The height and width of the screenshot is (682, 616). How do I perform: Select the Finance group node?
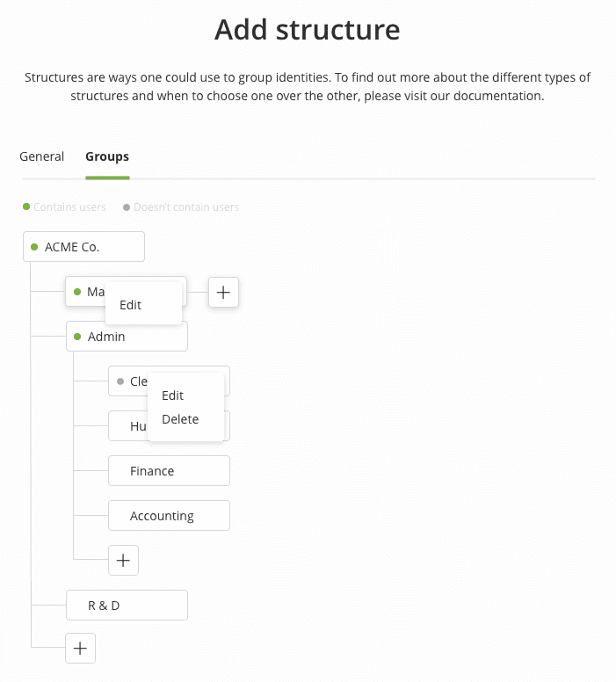(169, 471)
